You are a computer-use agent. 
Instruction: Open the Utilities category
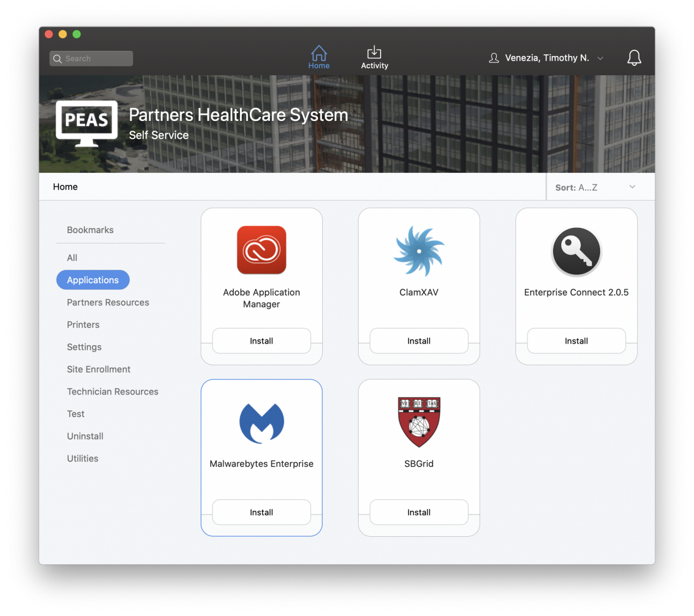pos(83,459)
